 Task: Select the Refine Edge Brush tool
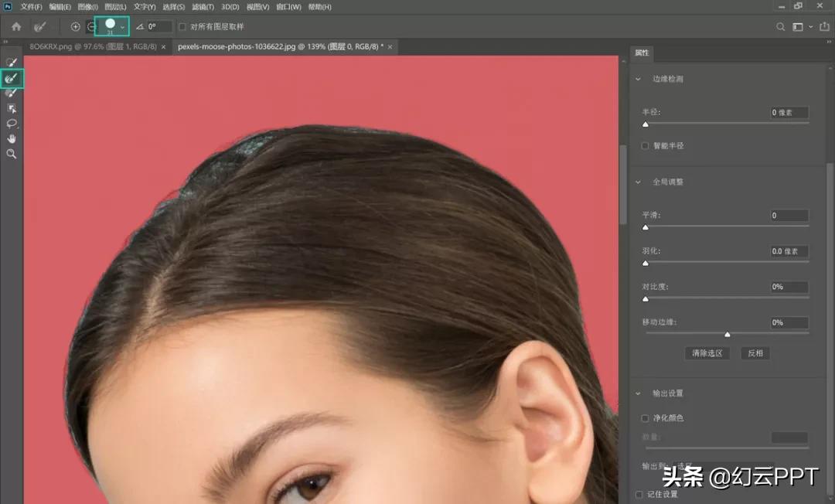pyautogui.click(x=12, y=78)
